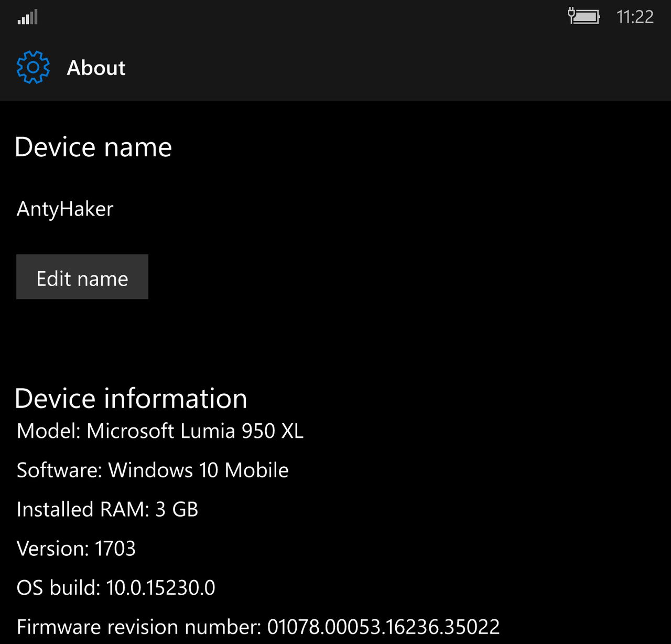
Task: Select Software: Windows 10 Mobile line
Action: pos(153,470)
